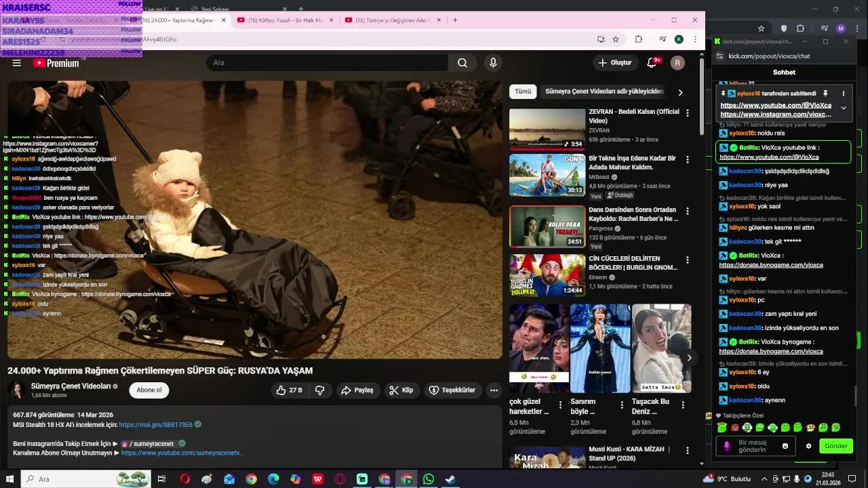The image size is (868, 488).
Task: Open emoji picker in Kick message box
Action: coord(785,446)
